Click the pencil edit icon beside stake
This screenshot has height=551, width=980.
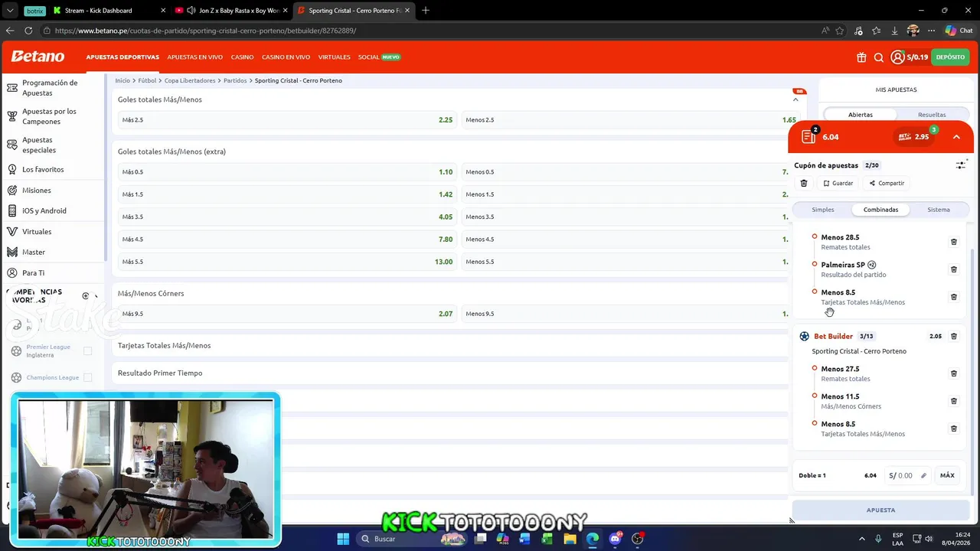tap(923, 476)
